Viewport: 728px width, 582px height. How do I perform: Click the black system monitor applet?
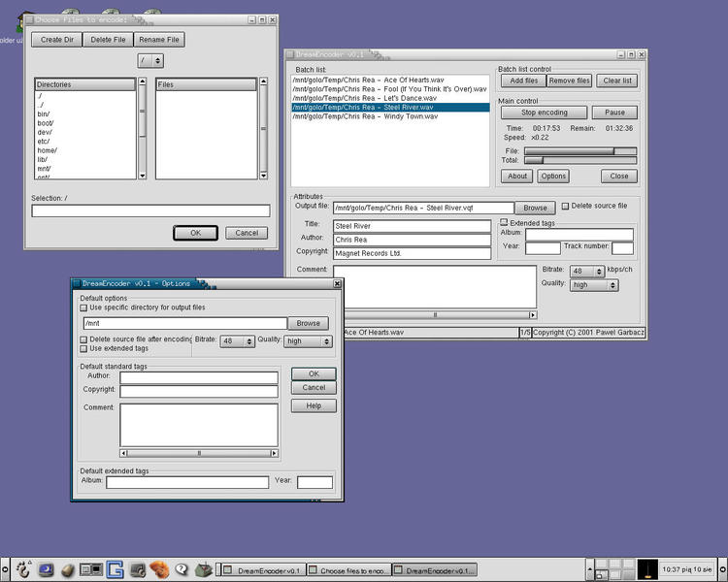click(647, 569)
